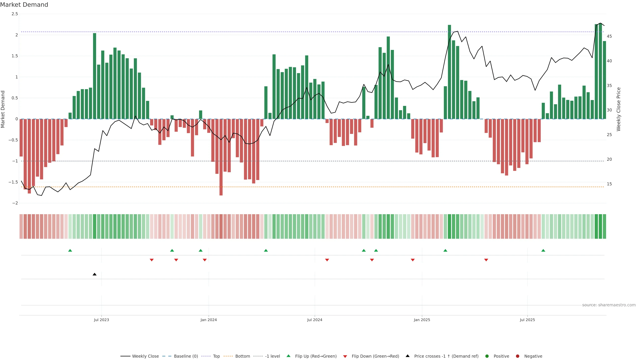Click the Positive green circle legend
This screenshot has width=644, height=362.
coord(487,356)
